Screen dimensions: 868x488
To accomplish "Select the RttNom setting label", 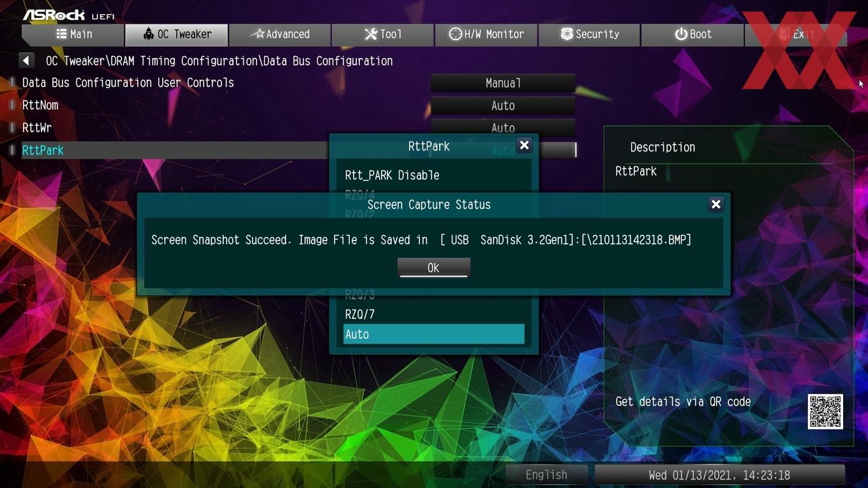I will pyautogui.click(x=40, y=105).
